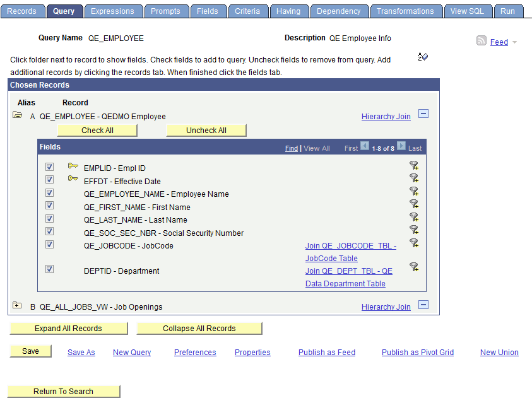Screen dimensions: 532x403
Task: Uncheck the DEPTID Department checkbox
Action: 49,269
